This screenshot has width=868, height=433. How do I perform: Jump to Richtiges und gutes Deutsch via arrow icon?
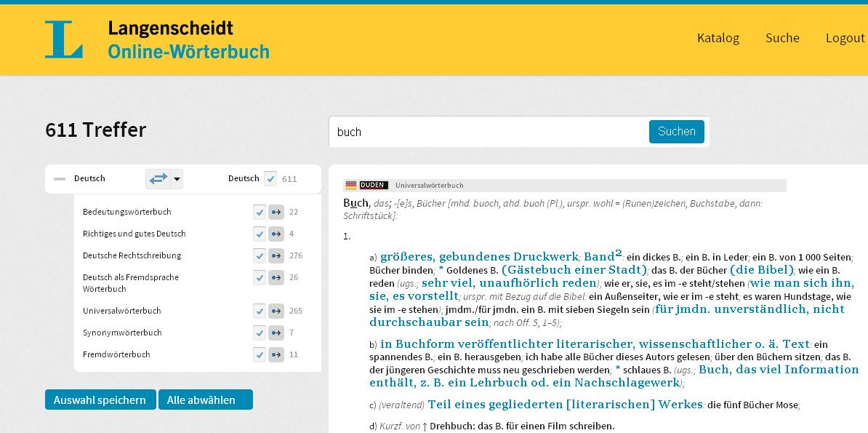pos(276,234)
